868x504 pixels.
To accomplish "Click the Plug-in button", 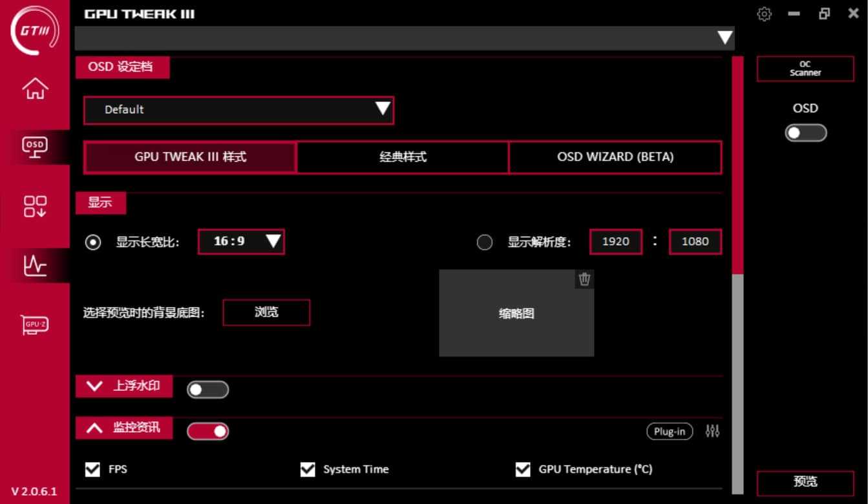I will point(670,431).
